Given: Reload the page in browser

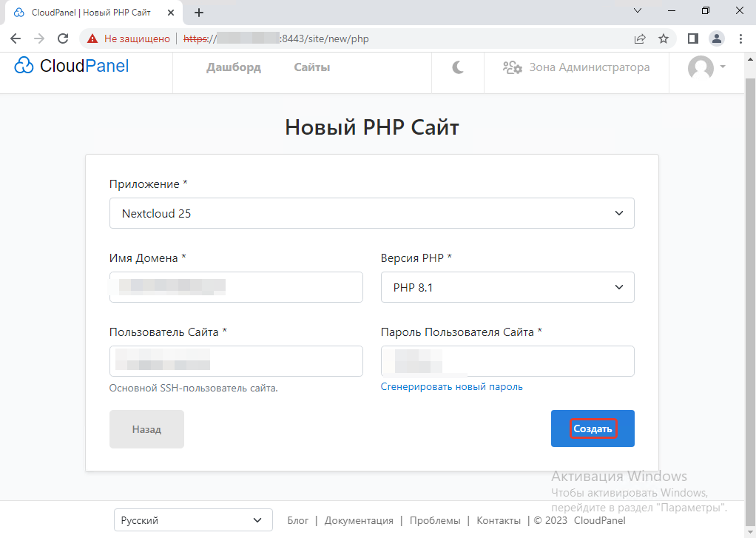Looking at the screenshot, I should (x=63, y=38).
